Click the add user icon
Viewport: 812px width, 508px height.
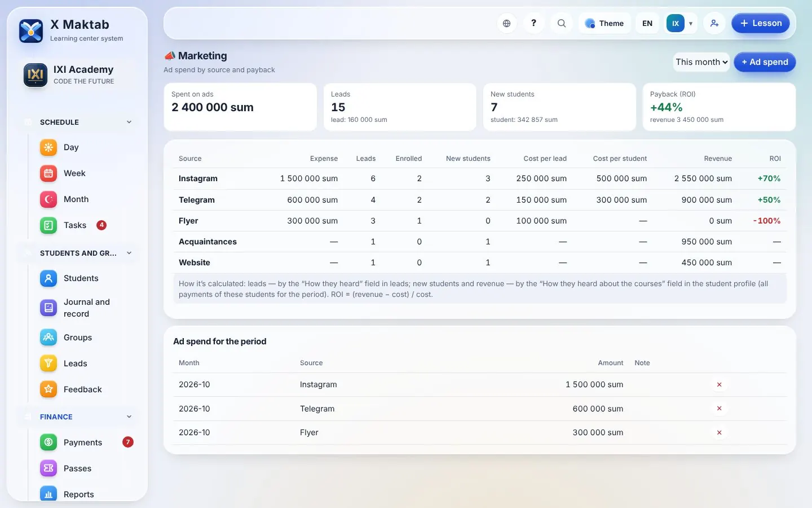click(x=714, y=23)
